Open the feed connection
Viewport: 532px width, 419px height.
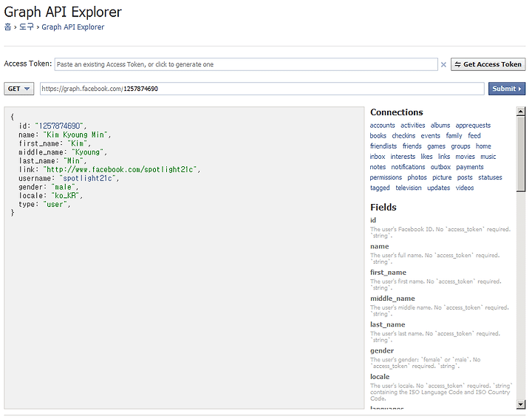click(474, 136)
